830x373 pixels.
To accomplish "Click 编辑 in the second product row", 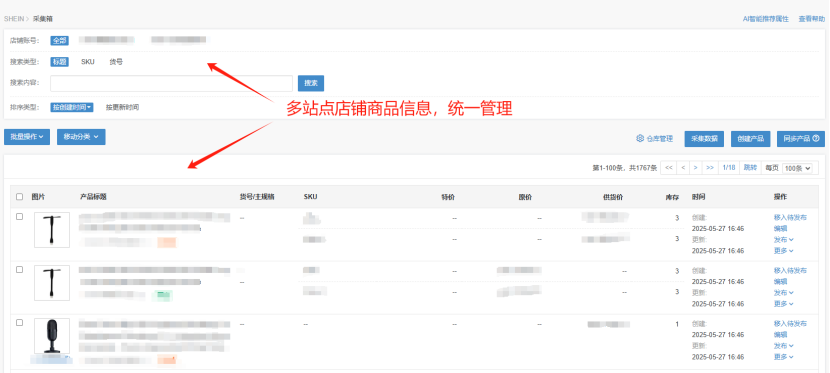I will click(x=780, y=281).
